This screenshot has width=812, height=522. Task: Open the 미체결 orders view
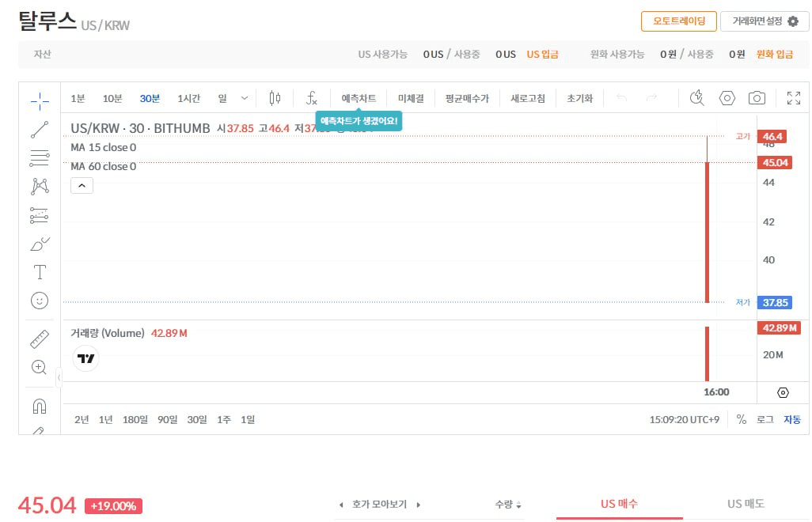411,98
